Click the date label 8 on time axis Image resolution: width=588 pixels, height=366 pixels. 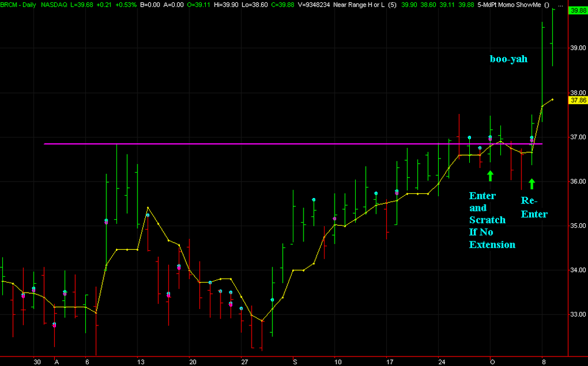[x=543, y=362]
